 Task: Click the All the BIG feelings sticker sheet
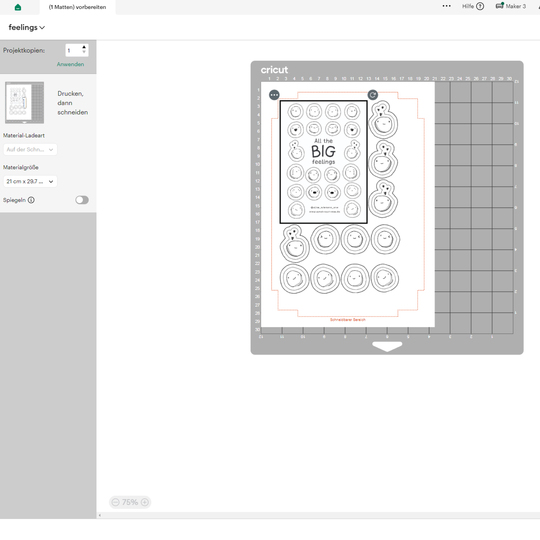point(324,162)
